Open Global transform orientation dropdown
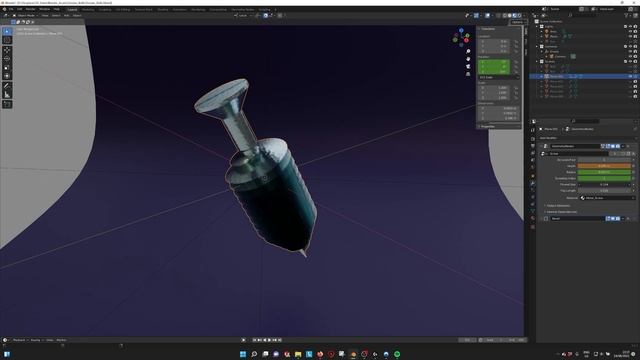The image size is (640, 360). coord(242,16)
